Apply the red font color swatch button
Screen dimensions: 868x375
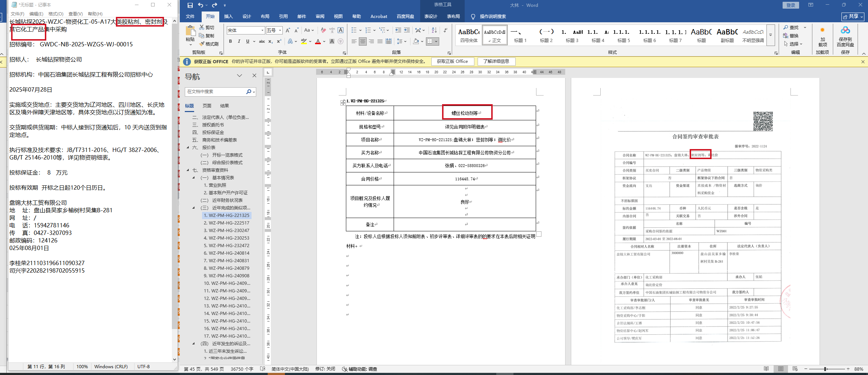[x=318, y=41]
